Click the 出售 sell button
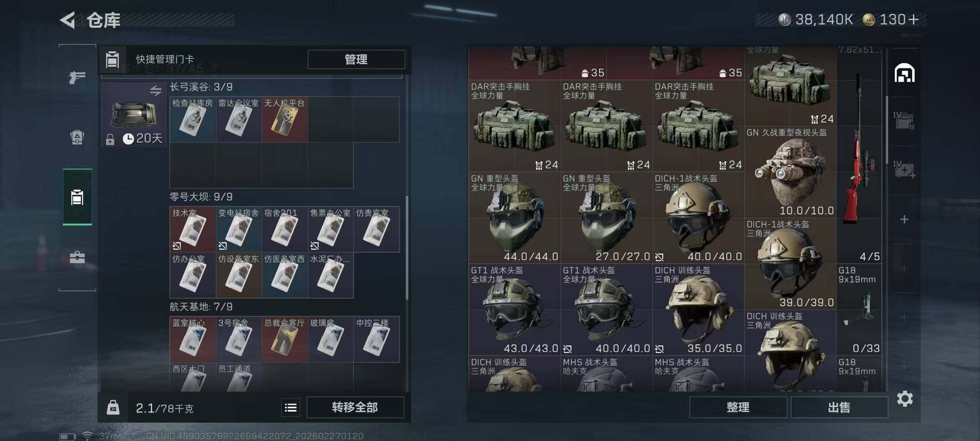The image size is (980, 441). tap(839, 408)
